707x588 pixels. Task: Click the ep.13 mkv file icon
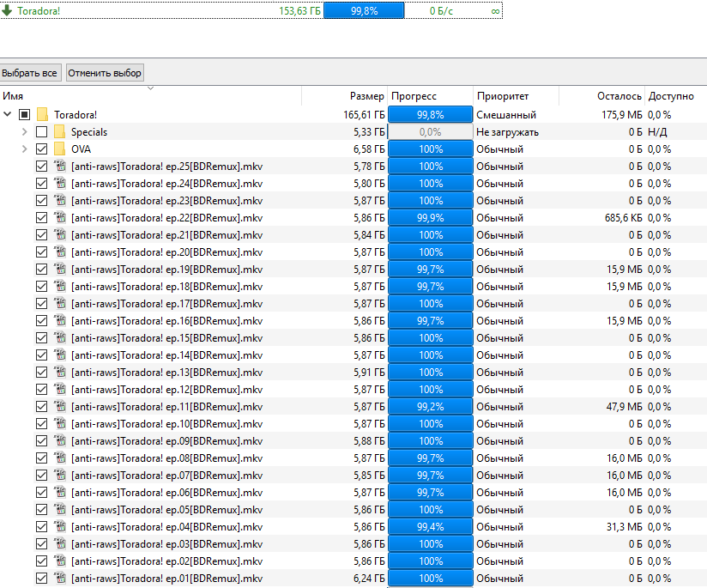pos(60,372)
